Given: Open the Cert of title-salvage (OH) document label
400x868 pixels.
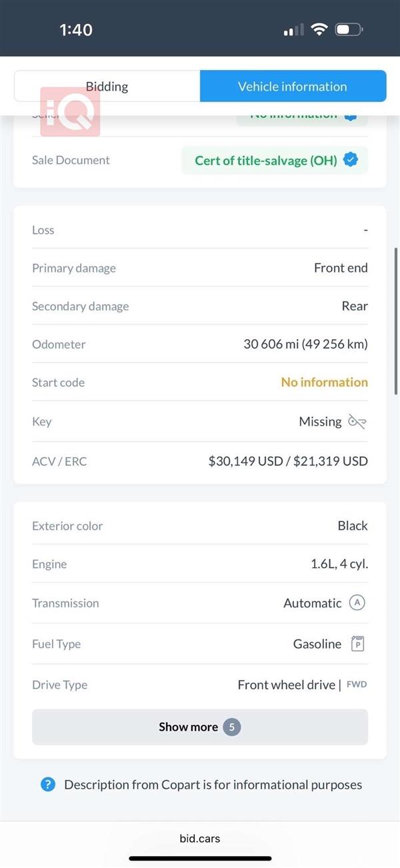Looking at the screenshot, I should click(x=266, y=161).
